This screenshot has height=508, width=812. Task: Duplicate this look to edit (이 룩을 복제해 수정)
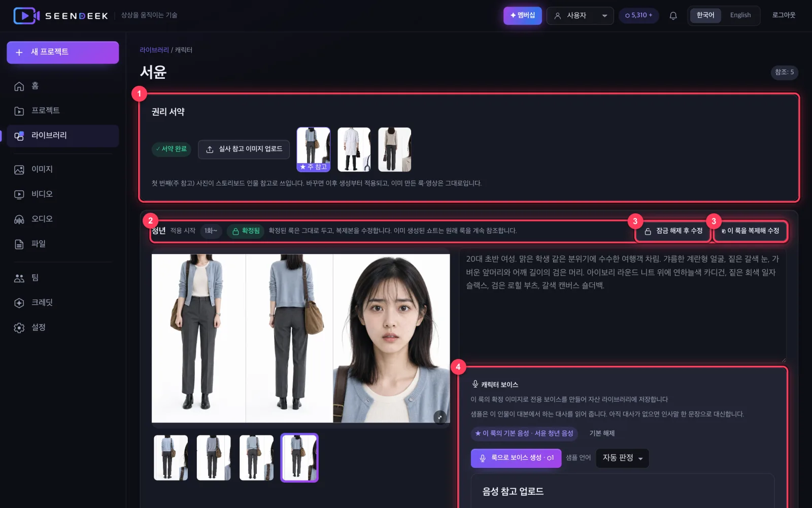(x=751, y=231)
